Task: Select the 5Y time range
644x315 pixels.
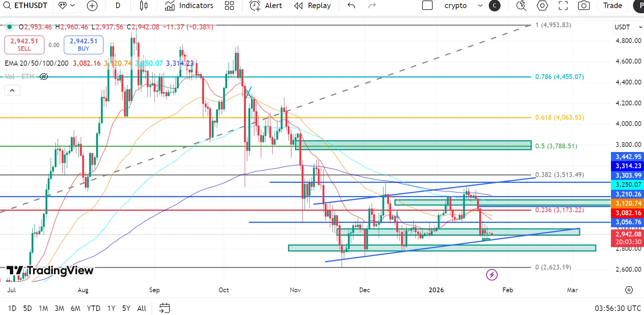Action: tap(126, 308)
